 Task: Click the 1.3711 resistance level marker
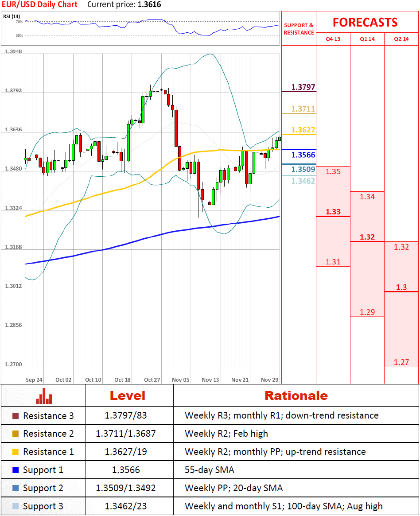[303, 109]
